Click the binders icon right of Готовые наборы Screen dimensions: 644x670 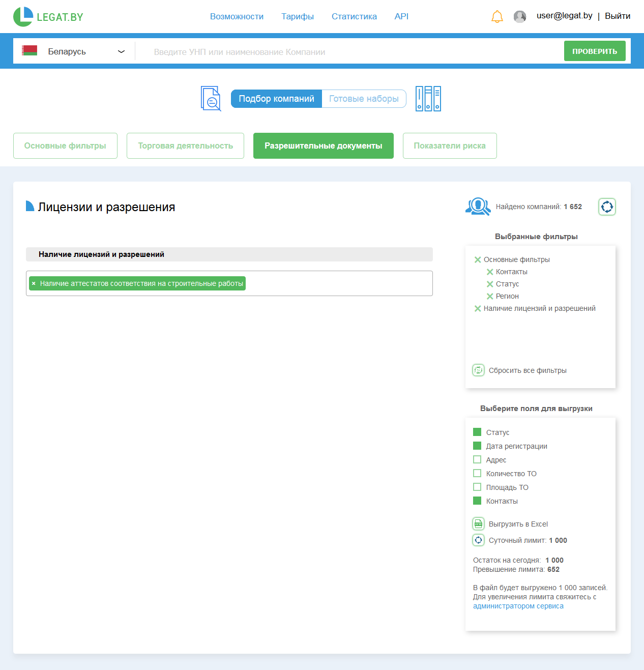point(428,98)
